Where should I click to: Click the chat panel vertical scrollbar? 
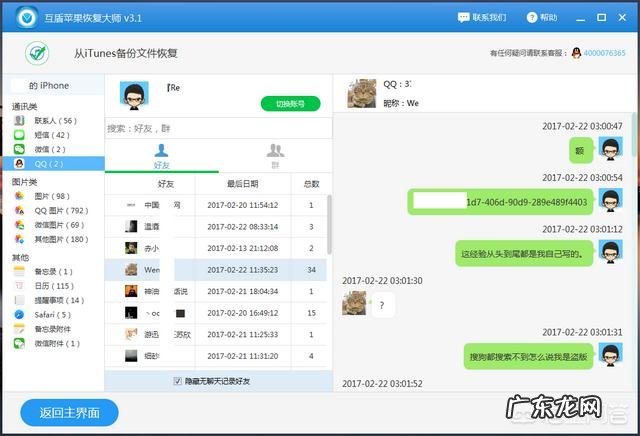(x=635, y=135)
